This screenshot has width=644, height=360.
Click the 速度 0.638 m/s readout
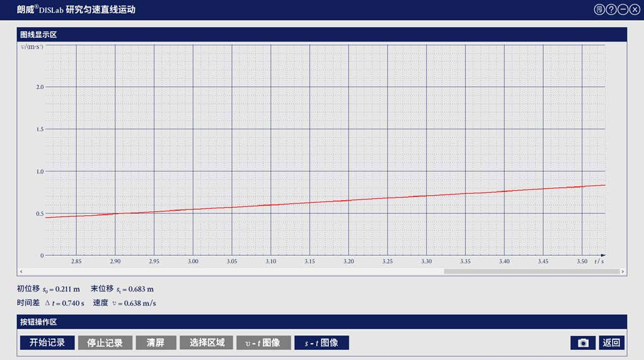pyautogui.click(x=124, y=303)
